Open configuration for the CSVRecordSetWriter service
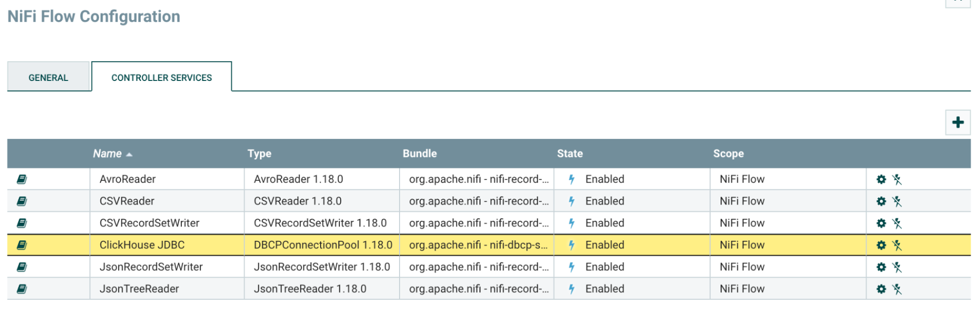Screen dimensions: 980x312 pos(881,223)
